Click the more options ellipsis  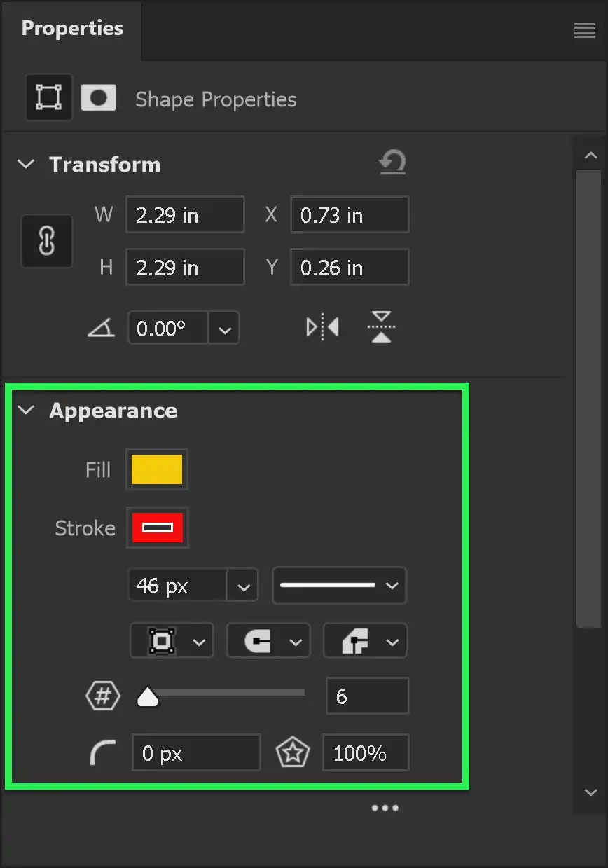pyautogui.click(x=385, y=808)
